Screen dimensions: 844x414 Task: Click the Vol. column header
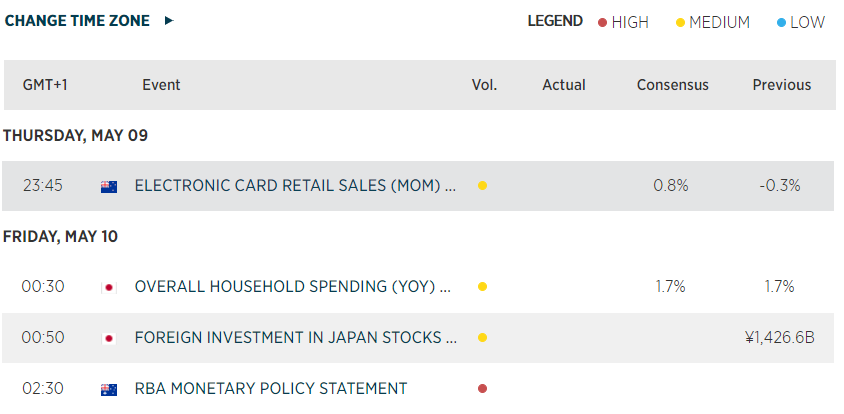[x=484, y=85]
